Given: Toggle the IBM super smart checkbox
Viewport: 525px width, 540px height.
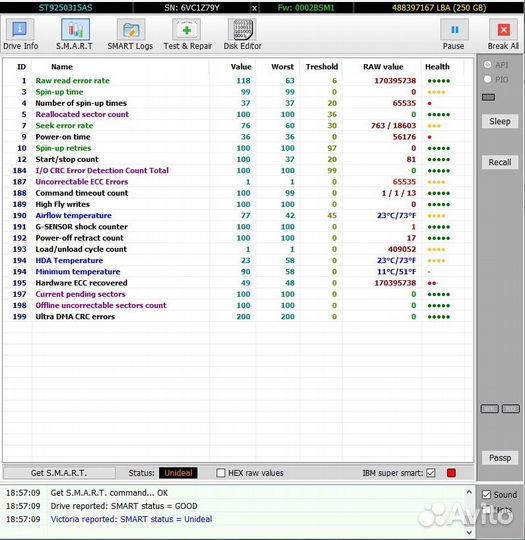Looking at the screenshot, I should 431,473.
